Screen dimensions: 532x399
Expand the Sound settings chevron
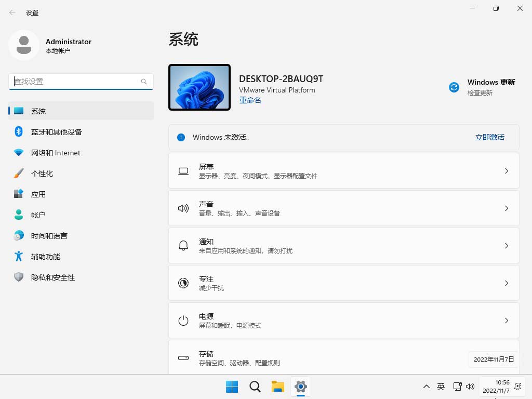coord(507,208)
